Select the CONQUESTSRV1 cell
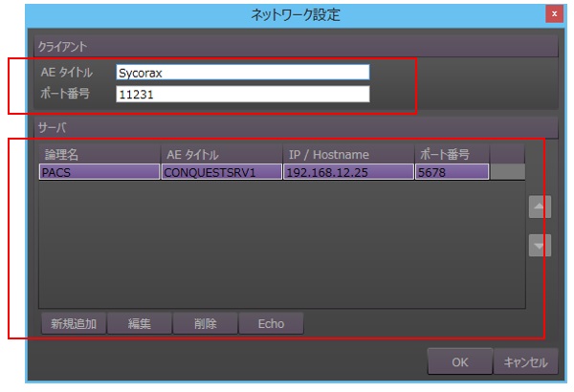Screen dimensions: 574x392 (222, 172)
